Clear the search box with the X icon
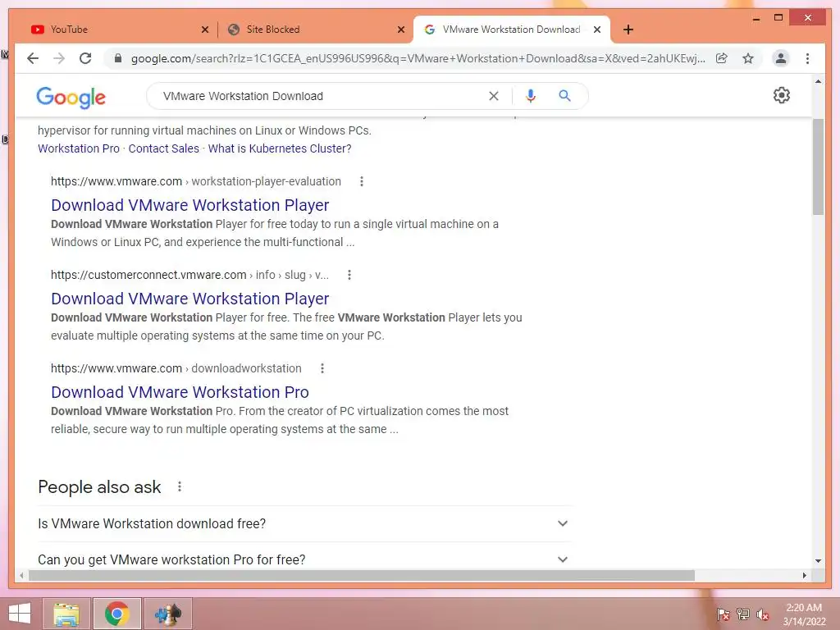Screen dimensions: 840x630 tap(493, 96)
